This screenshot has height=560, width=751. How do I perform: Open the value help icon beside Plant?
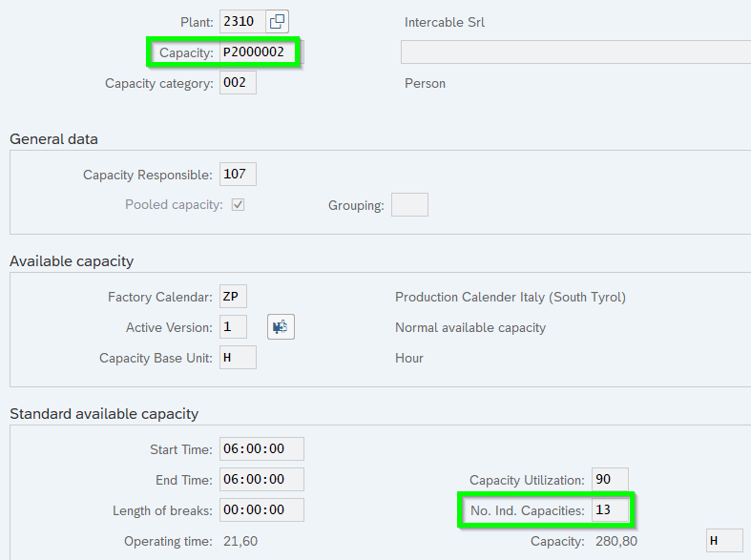[277, 22]
